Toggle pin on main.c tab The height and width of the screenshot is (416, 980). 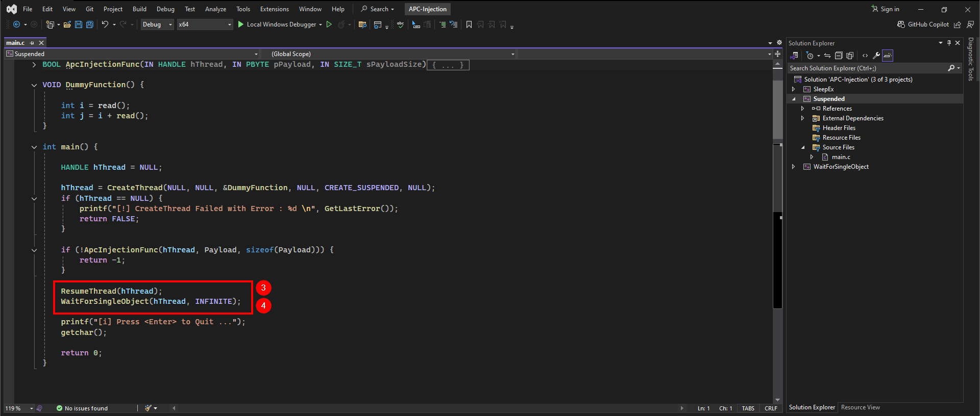click(x=32, y=43)
